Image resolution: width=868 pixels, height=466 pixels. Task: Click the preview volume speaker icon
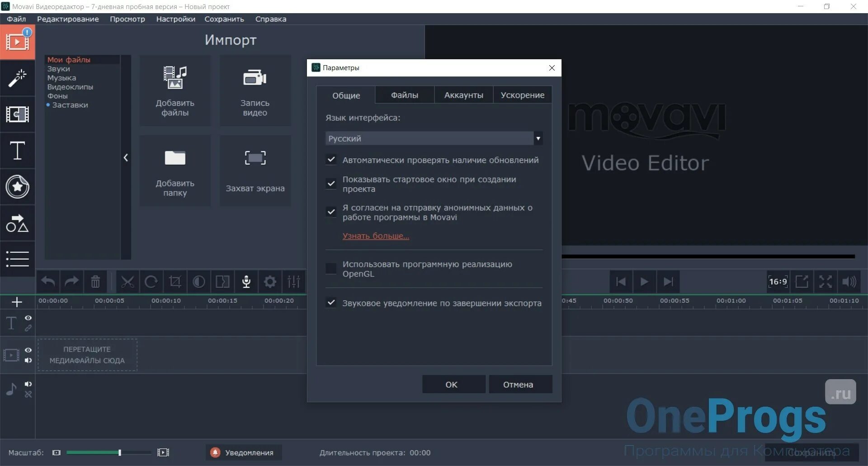click(849, 282)
